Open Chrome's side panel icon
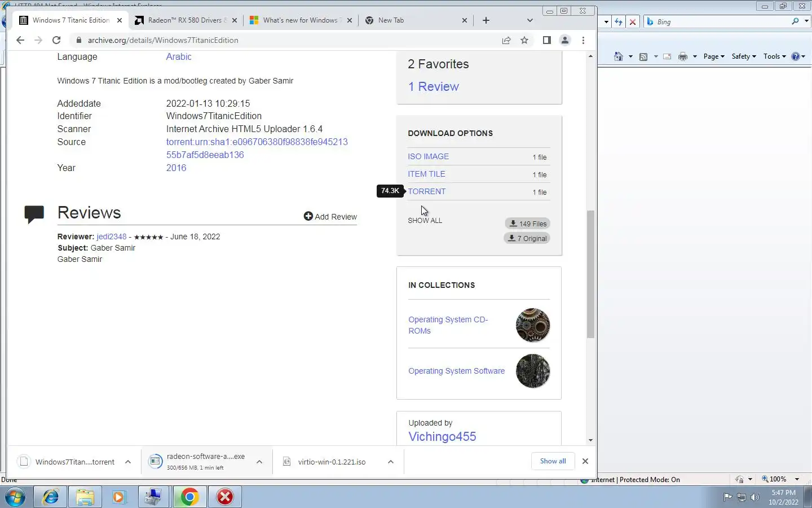The width and height of the screenshot is (812, 508). [x=546, y=40]
